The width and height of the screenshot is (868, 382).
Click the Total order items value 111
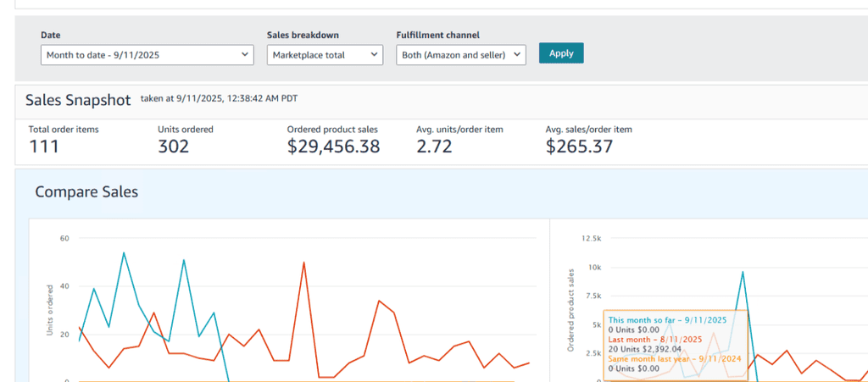click(45, 147)
